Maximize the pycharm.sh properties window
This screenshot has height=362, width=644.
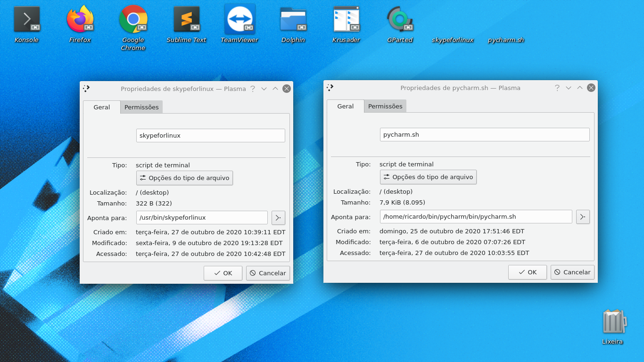(580, 88)
